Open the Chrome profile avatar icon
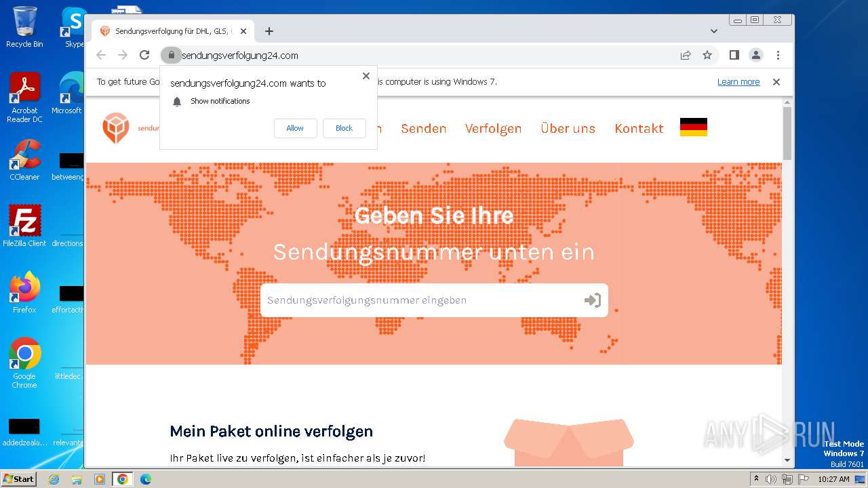 click(x=756, y=55)
